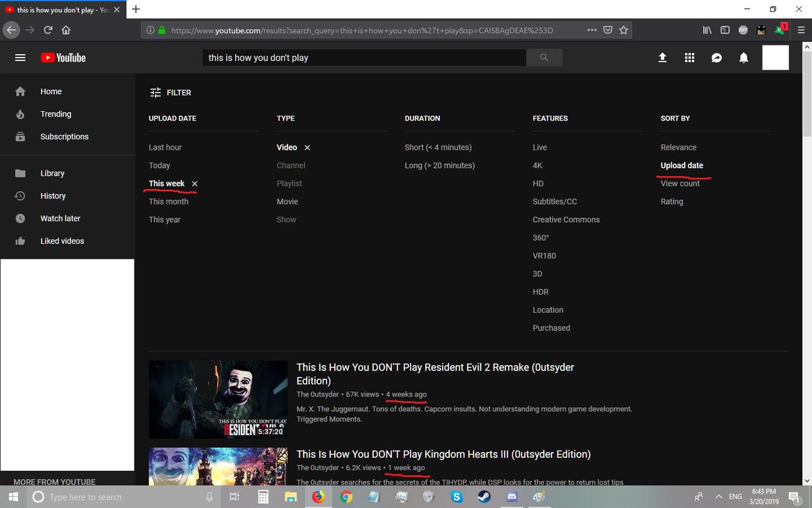
Task: Open Discord from the taskbar
Action: pyautogui.click(x=512, y=496)
